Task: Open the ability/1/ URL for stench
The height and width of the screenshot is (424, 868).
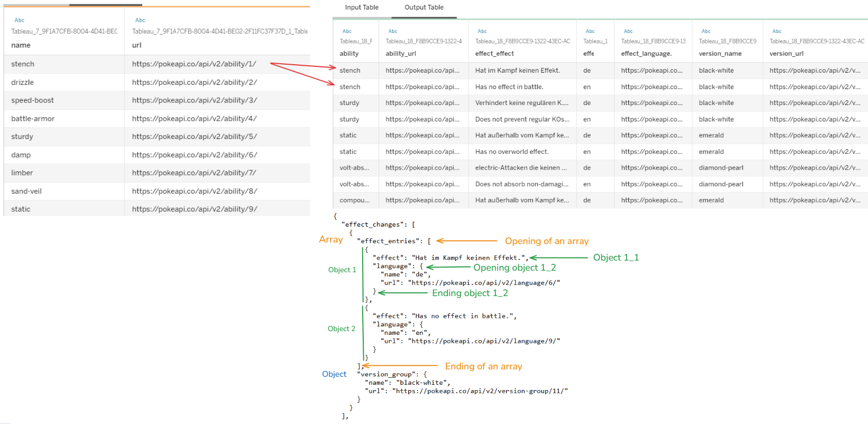Action: point(194,64)
